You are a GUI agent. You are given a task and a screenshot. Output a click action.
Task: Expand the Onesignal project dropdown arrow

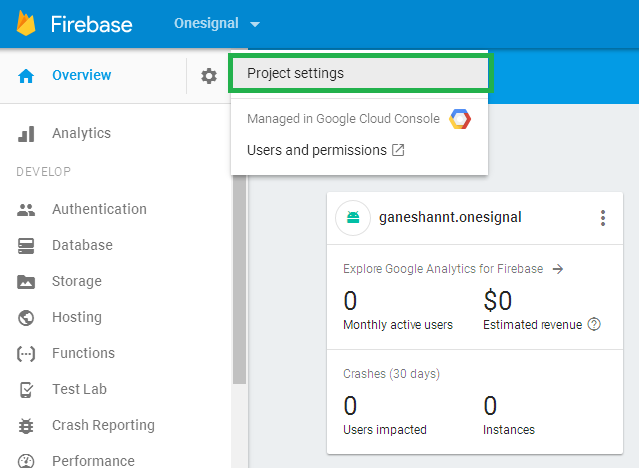[x=256, y=24]
